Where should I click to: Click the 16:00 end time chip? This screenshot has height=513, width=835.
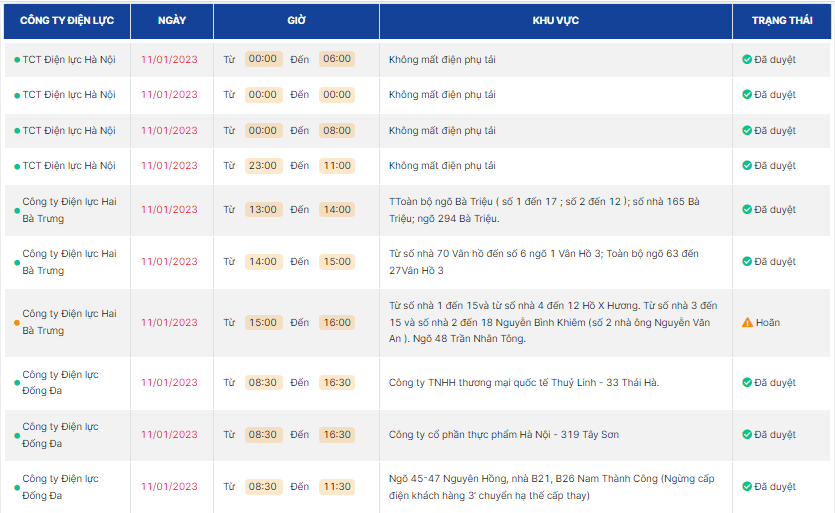[x=337, y=322]
